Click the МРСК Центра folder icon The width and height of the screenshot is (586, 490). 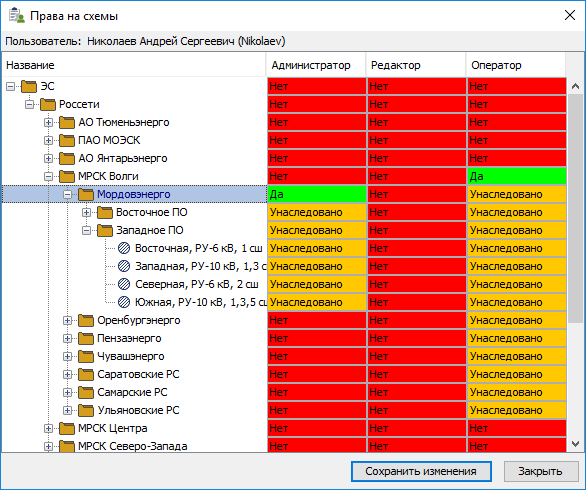click(67, 428)
